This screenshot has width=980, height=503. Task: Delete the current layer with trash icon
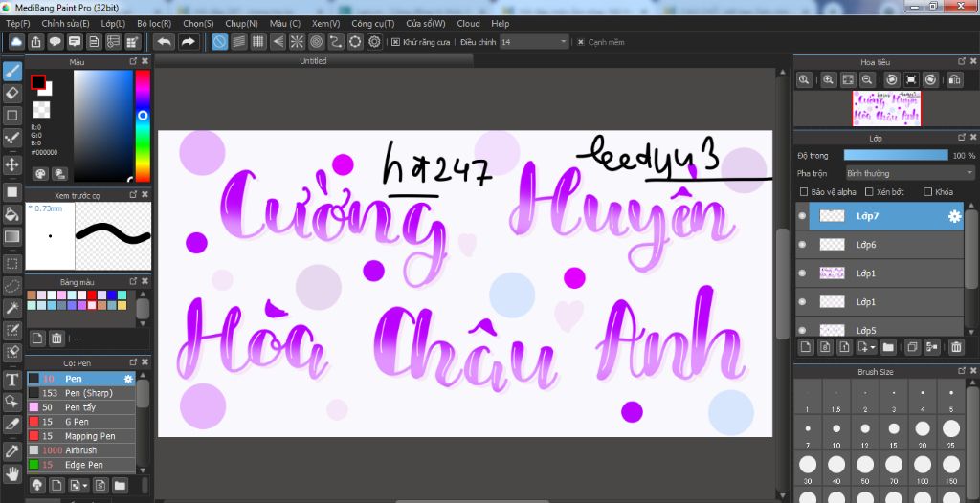click(956, 347)
